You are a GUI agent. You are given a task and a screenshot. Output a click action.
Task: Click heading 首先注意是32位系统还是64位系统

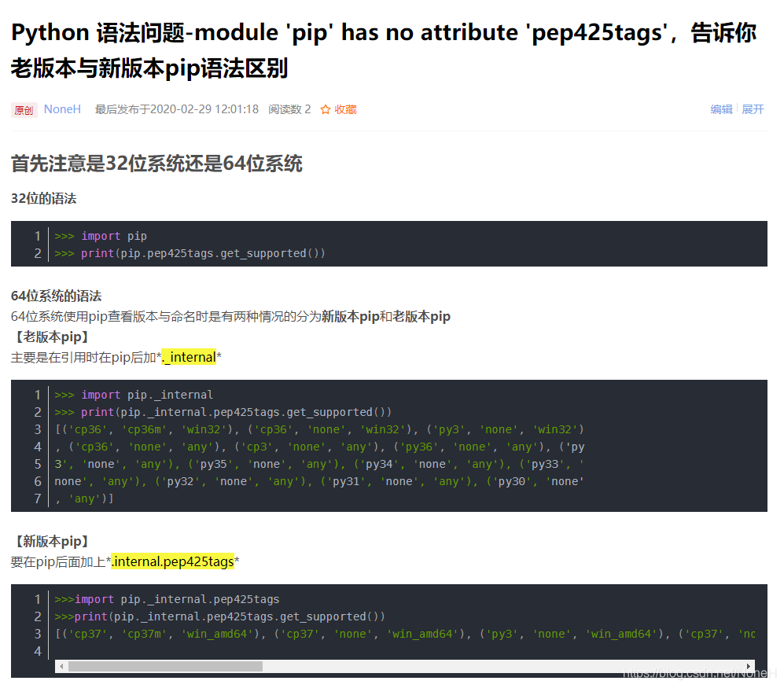tap(156, 164)
